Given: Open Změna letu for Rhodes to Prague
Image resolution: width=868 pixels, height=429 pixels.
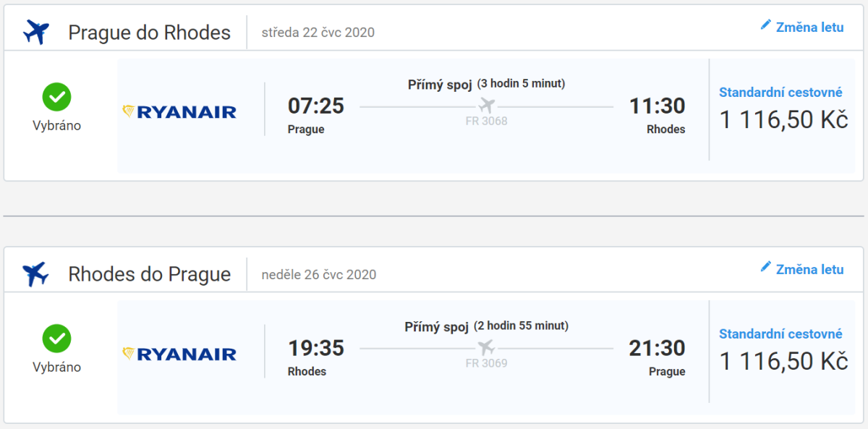Looking at the screenshot, I should (x=809, y=269).
